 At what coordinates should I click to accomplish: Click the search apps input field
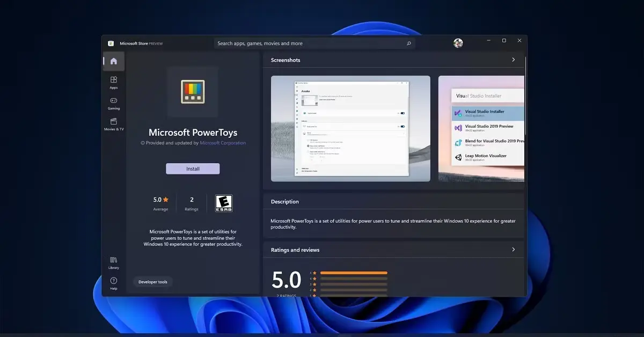point(309,43)
